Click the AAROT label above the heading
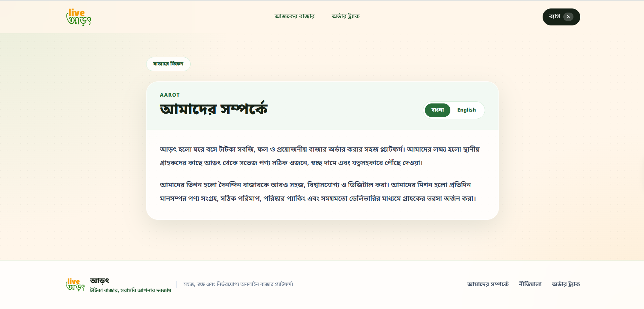This screenshot has width=644, height=309. click(x=170, y=95)
